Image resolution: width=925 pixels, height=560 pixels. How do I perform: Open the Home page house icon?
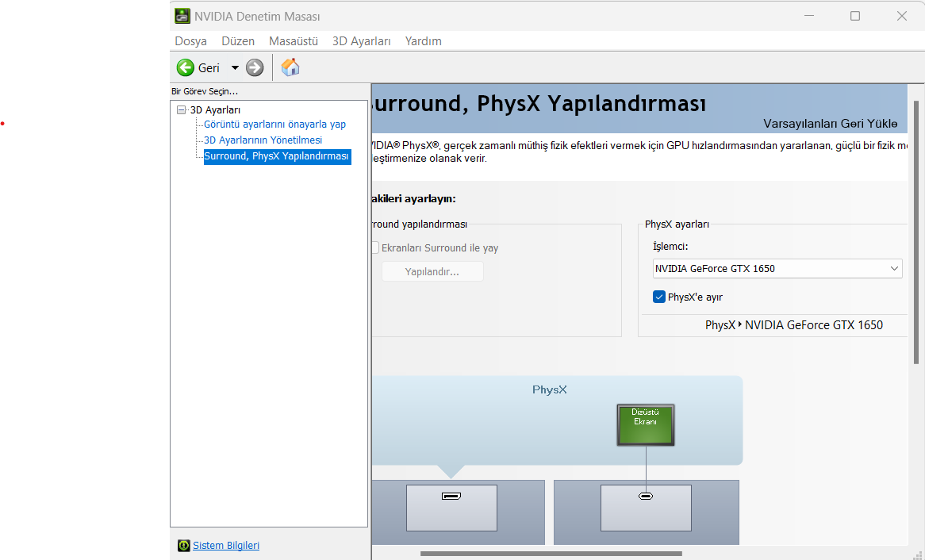290,67
